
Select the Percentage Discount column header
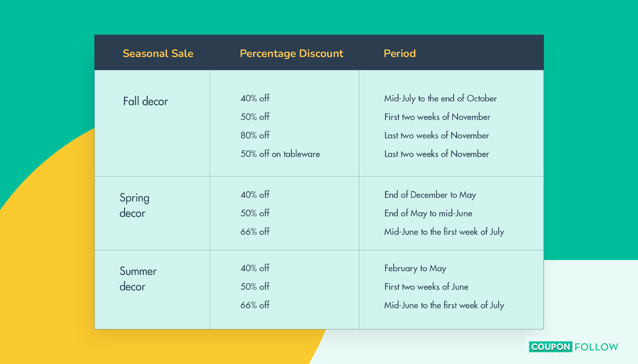coord(291,53)
